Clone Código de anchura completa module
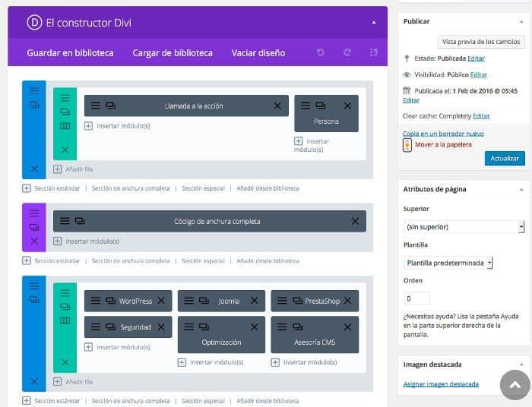This screenshot has height=407, width=532. click(x=80, y=221)
